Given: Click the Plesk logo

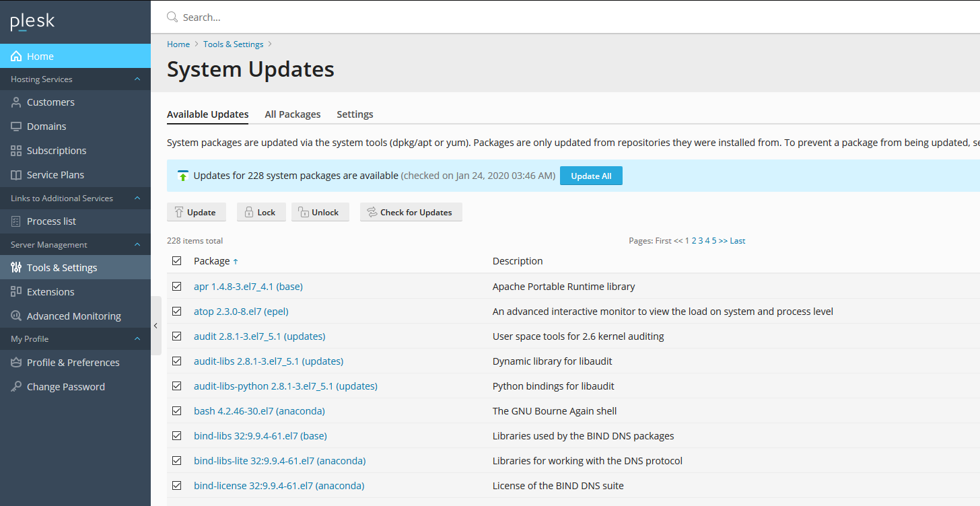Looking at the screenshot, I should (32, 22).
